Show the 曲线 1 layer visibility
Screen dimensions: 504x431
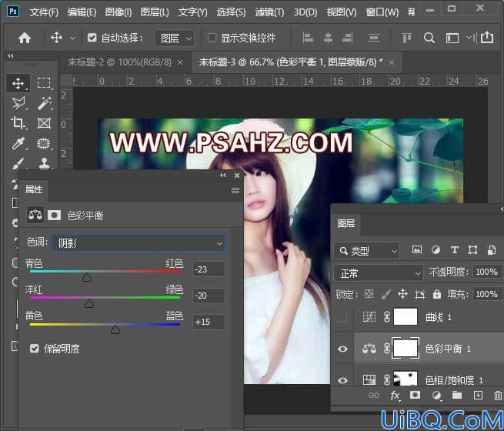pyautogui.click(x=342, y=317)
